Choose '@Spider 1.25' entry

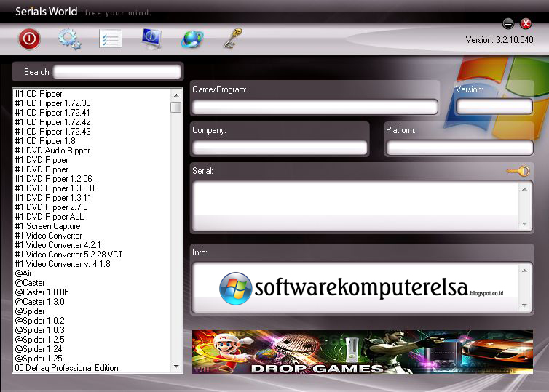[x=39, y=358]
